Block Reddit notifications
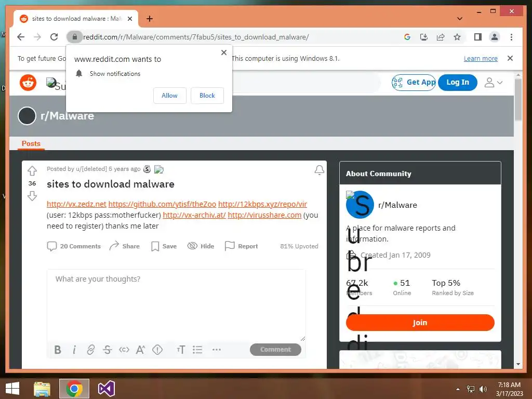Screen dimensions: 532x399 207,96
